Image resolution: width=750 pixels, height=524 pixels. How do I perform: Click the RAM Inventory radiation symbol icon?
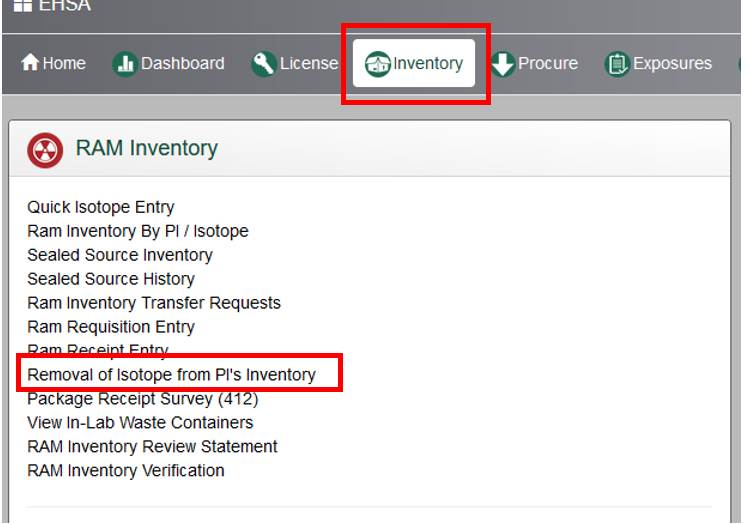coord(45,148)
